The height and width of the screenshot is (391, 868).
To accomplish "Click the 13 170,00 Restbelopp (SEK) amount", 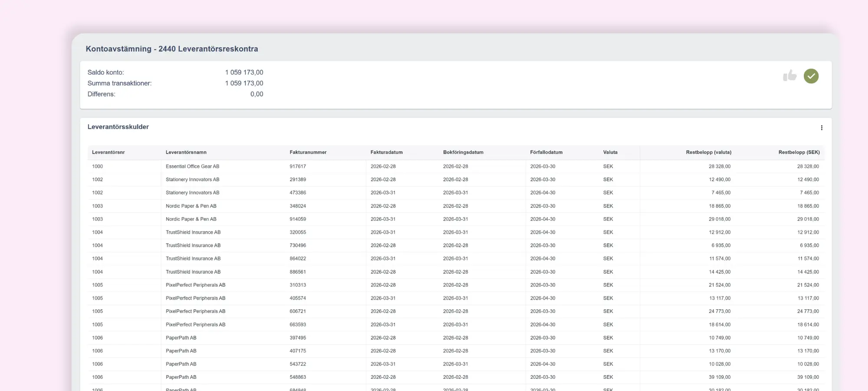I will (808, 351).
